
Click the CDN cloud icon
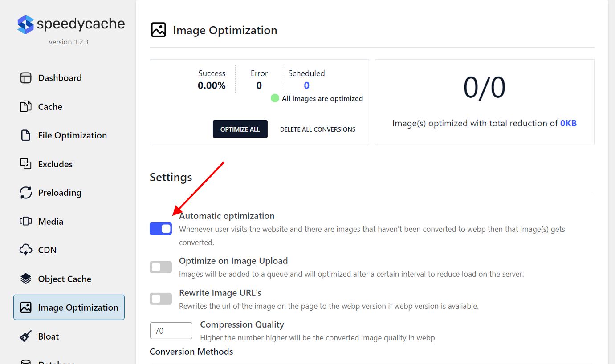(26, 250)
